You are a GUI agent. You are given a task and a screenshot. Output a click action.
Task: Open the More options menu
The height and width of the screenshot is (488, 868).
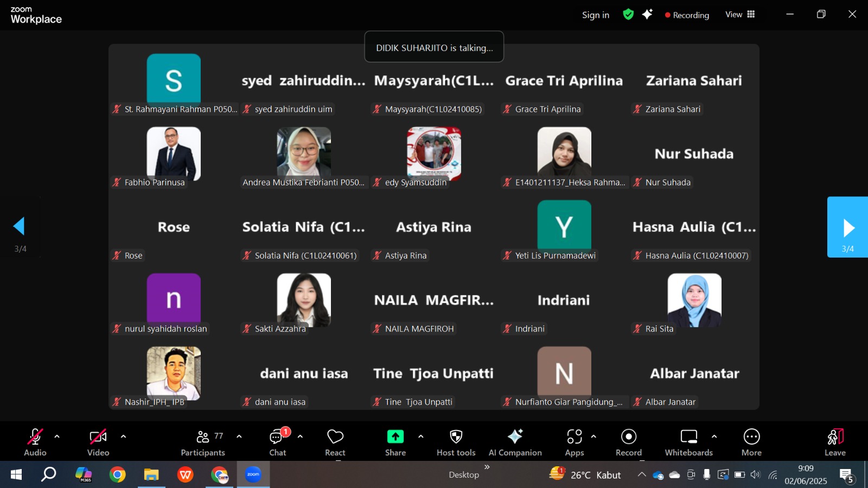coord(751,442)
